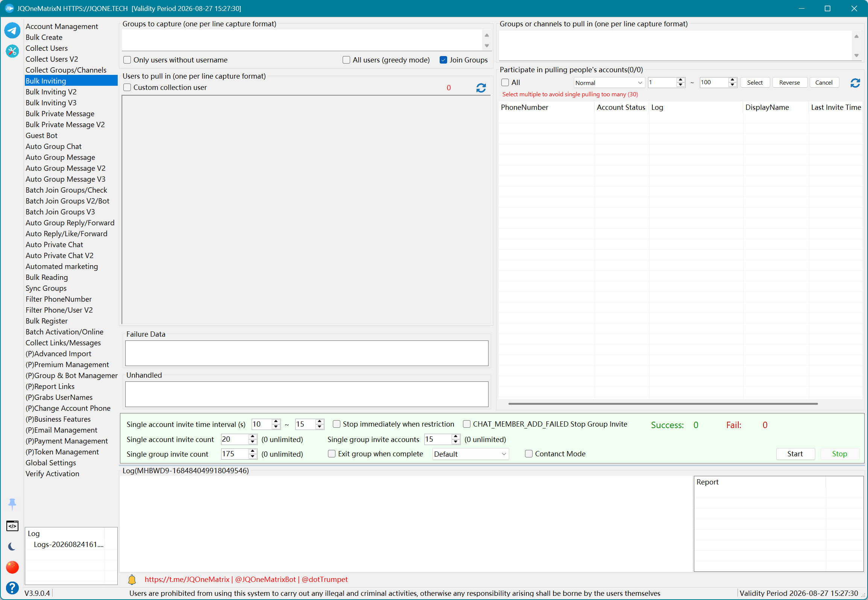Open the t.me/JQOneMatrix link
The image size is (868, 600).
click(187, 579)
